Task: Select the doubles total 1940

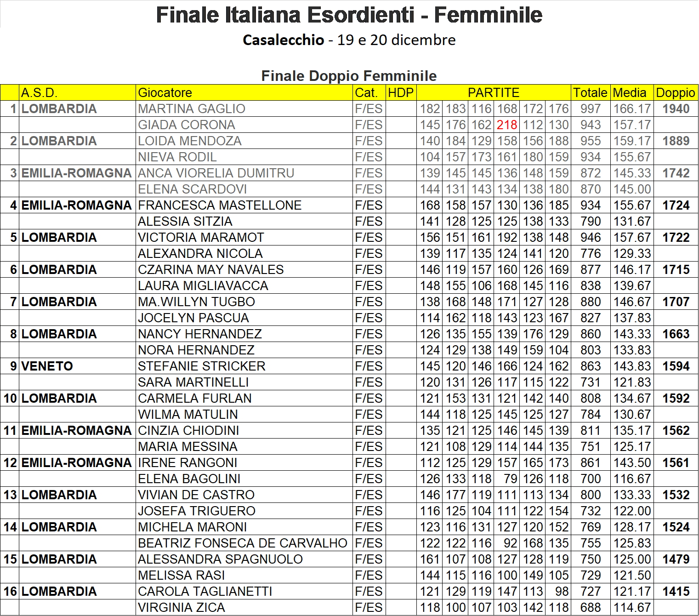Action: point(676,109)
